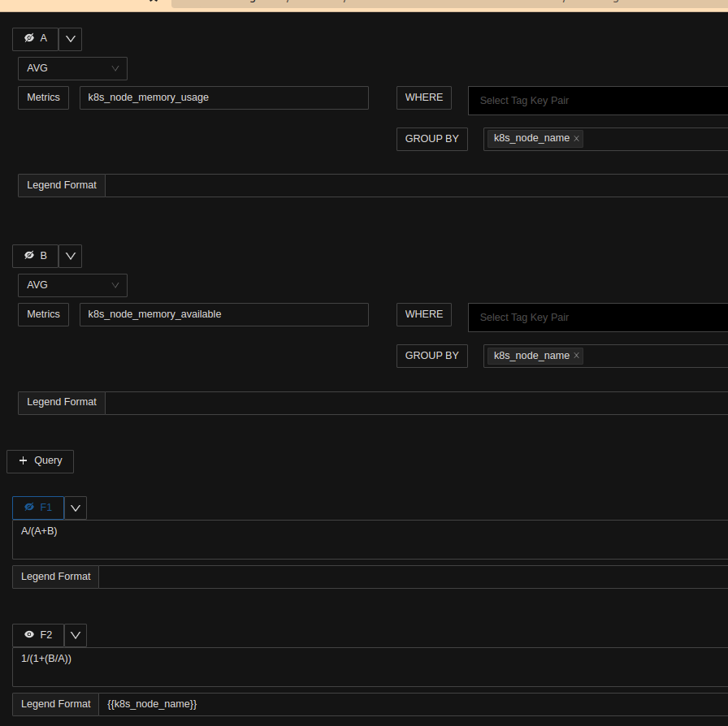This screenshot has width=728, height=726.
Task: Remove the k8s_node_name tag from query B
Action: tap(576, 356)
